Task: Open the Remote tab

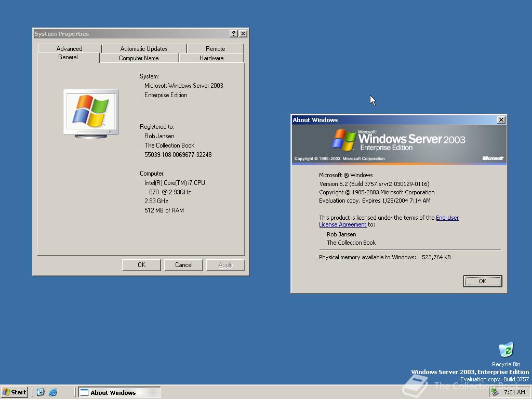Action: point(216,48)
